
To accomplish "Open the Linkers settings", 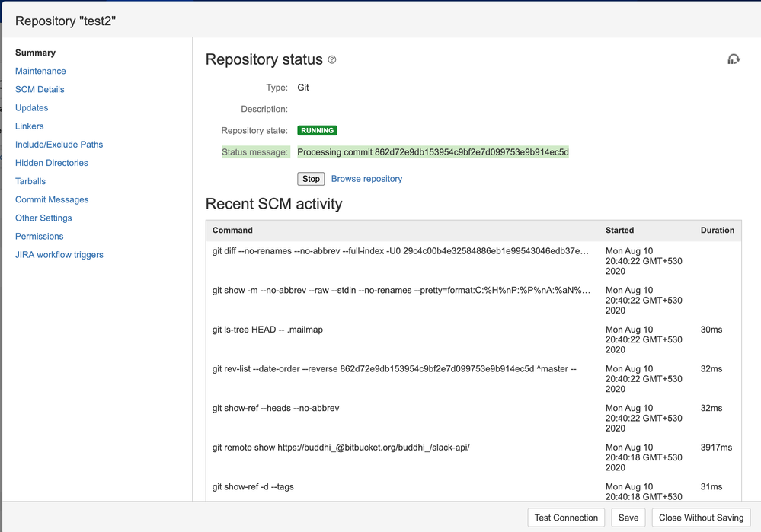I will coord(29,126).
